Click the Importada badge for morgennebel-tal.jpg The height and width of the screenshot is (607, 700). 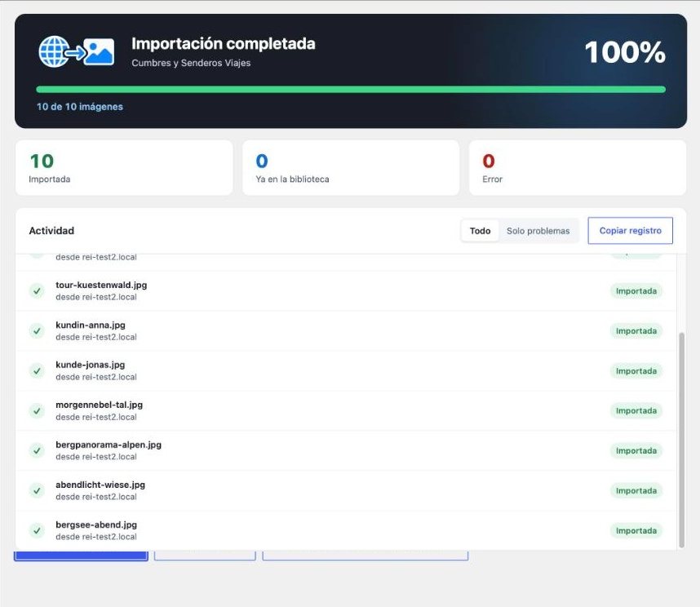(636, 410)
